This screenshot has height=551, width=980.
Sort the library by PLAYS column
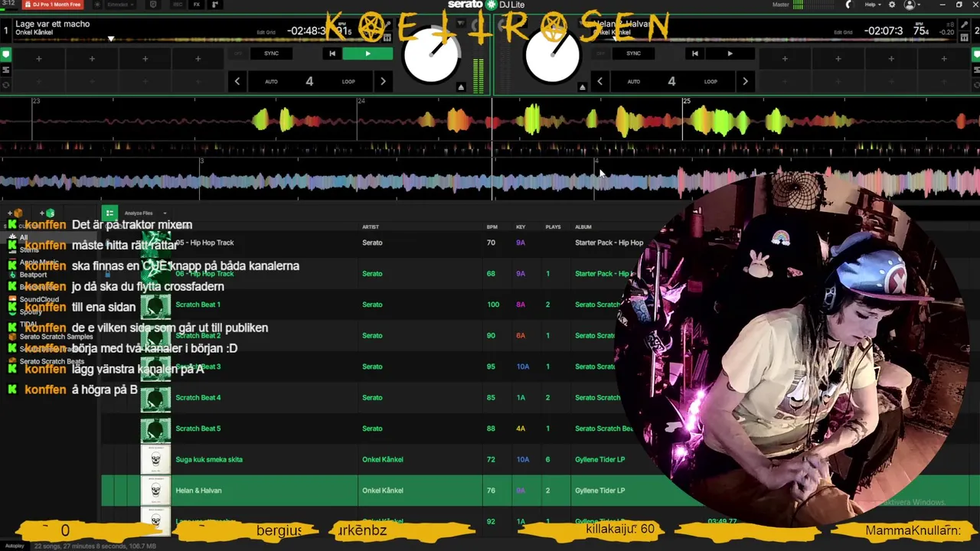point(553,227)
